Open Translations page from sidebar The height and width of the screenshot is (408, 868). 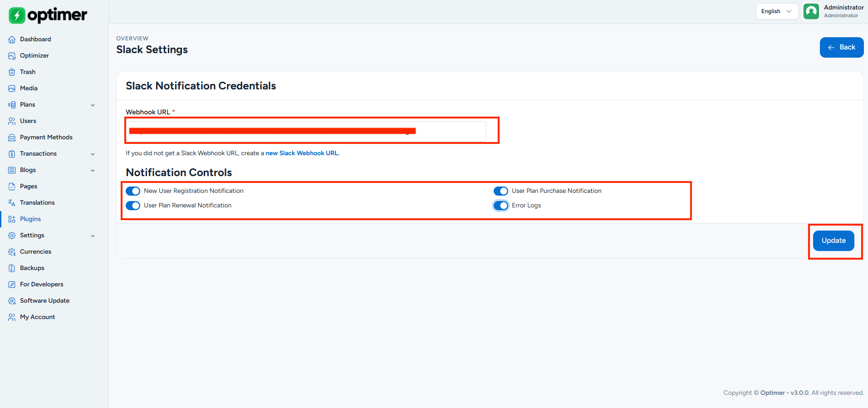(x=37, y=203)
